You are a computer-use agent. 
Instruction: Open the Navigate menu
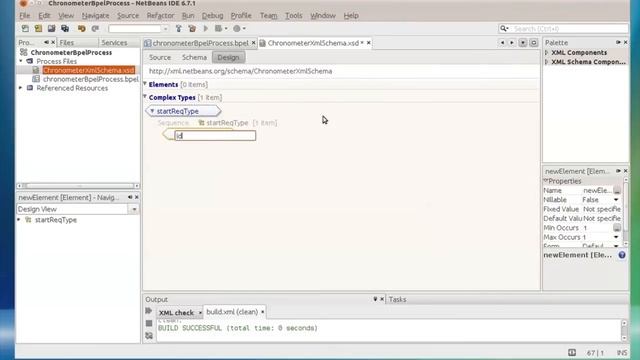tap(95, 16)
